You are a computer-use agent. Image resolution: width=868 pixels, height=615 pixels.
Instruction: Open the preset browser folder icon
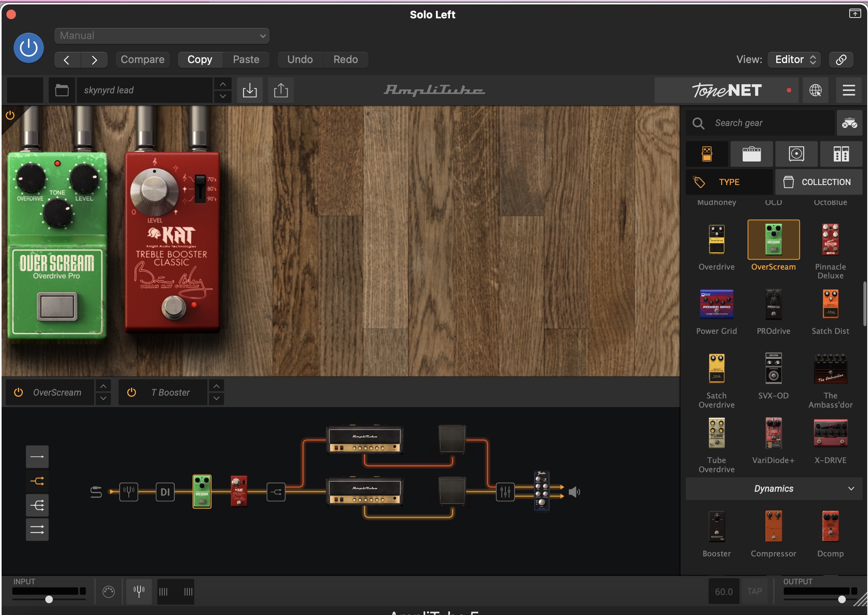click(62, 90)
